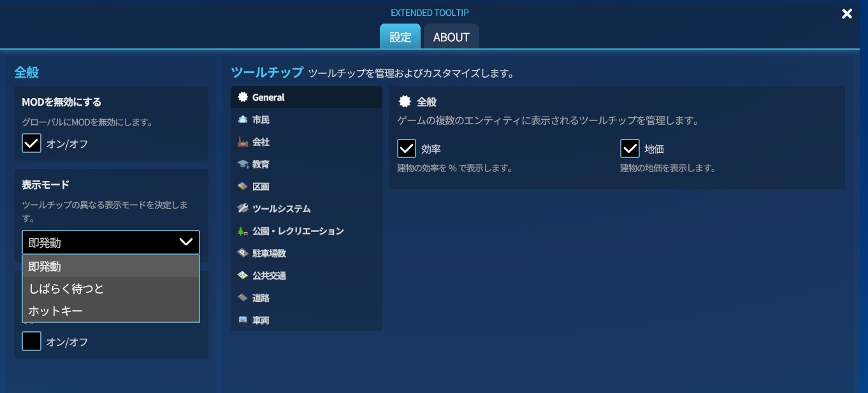Select the 車両 category icon
This screenshot has width=868, height=393.
[243, 320]
